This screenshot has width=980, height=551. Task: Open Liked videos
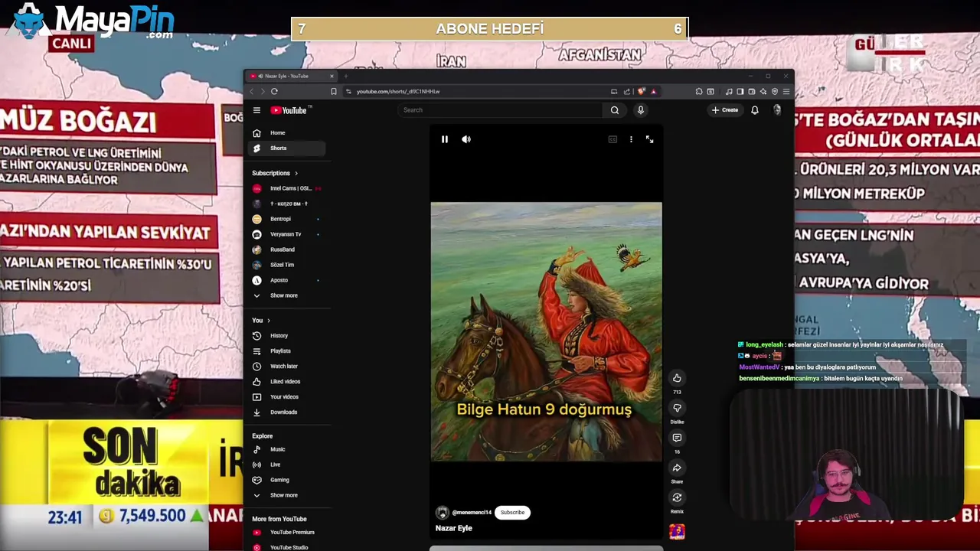(288, 382)
